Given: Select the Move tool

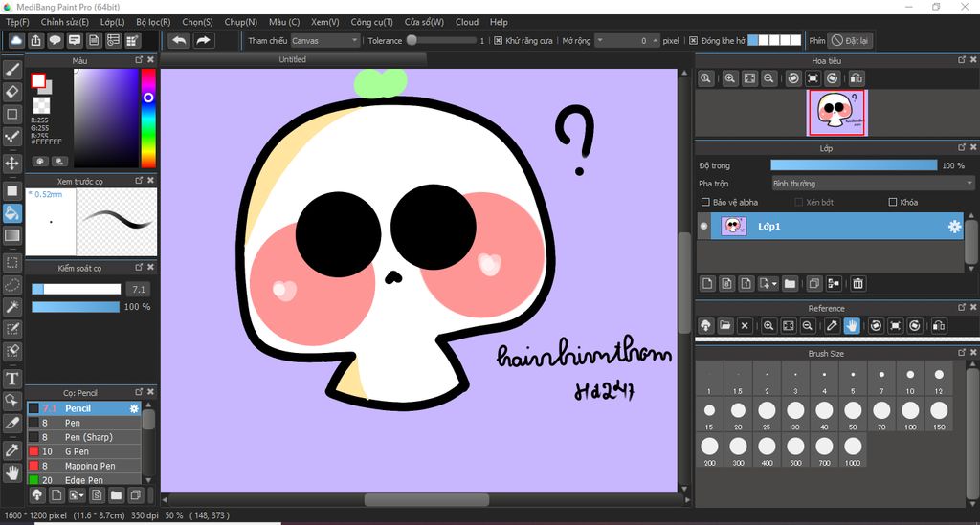Looking at the screenshot, I should (x=12, y=163).
